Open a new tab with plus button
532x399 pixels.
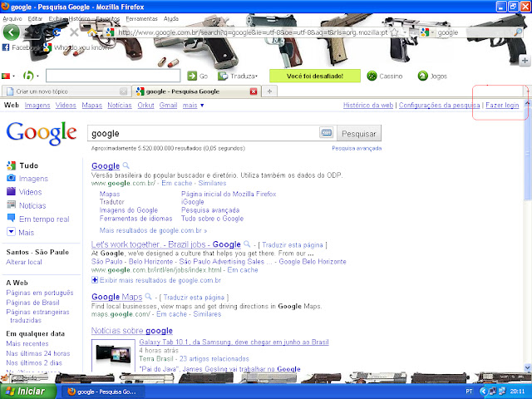click(269, 91)
